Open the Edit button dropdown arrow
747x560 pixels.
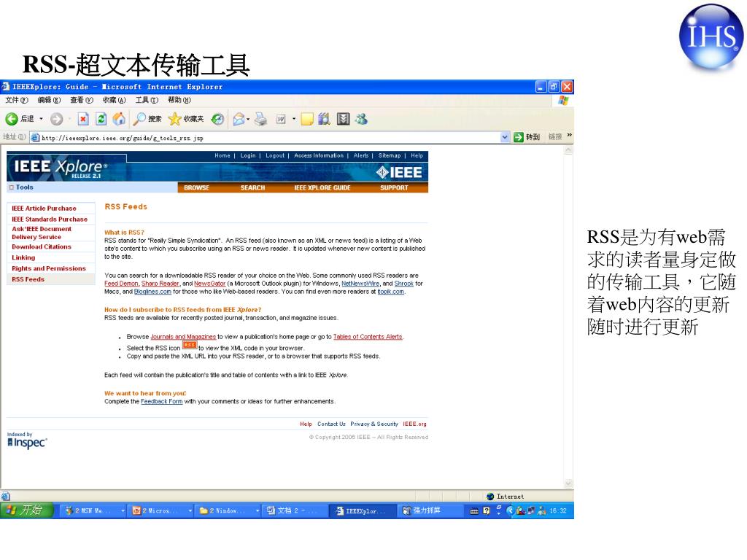[293, 119]
